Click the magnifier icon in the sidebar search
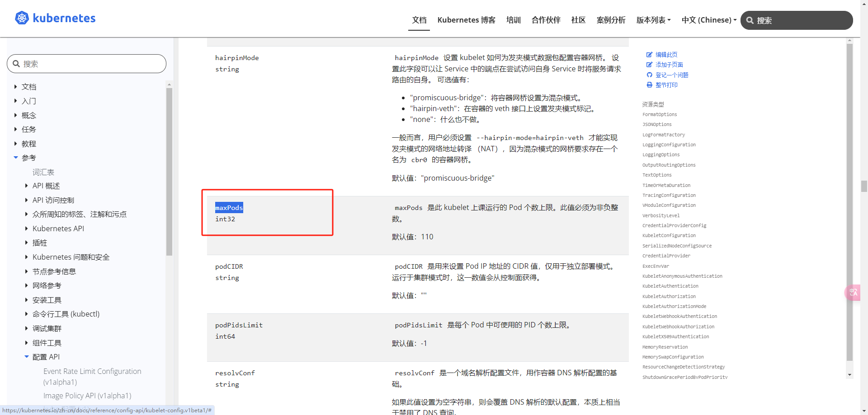This screenshot has height=415, width=868. point(16,64)
